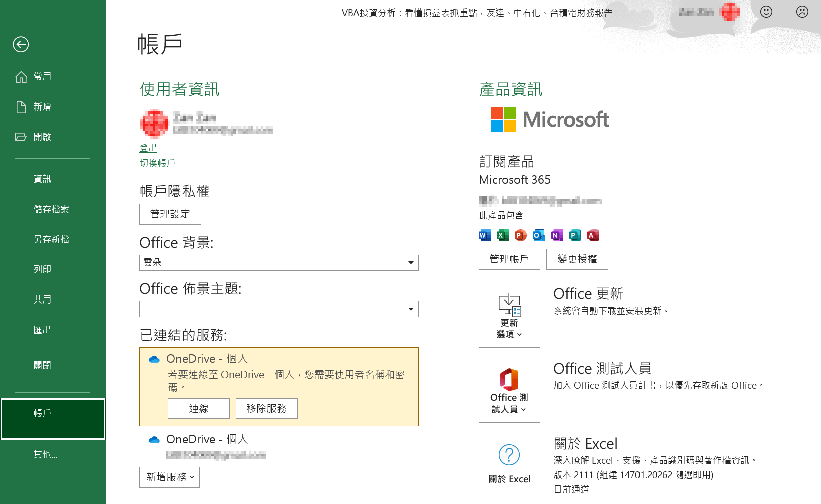Open the Office 背景 dropdown showing 雲朵
Image resolution: width=821 pixels, height=504 pixels.
[x=279, y=263]
